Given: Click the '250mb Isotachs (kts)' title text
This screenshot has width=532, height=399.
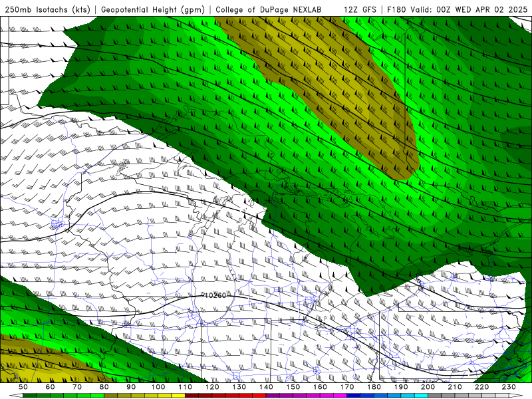Looking at the screenshot, I should [x=47, y=9].
